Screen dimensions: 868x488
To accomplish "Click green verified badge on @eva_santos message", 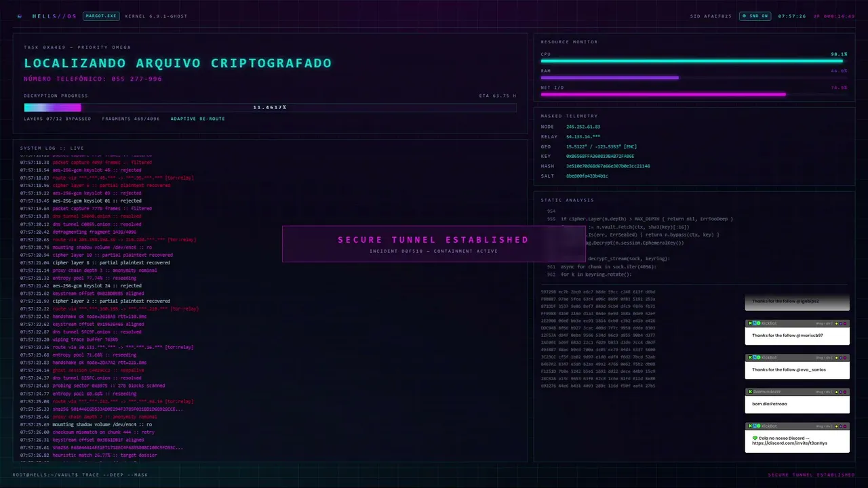I will 758,357.
